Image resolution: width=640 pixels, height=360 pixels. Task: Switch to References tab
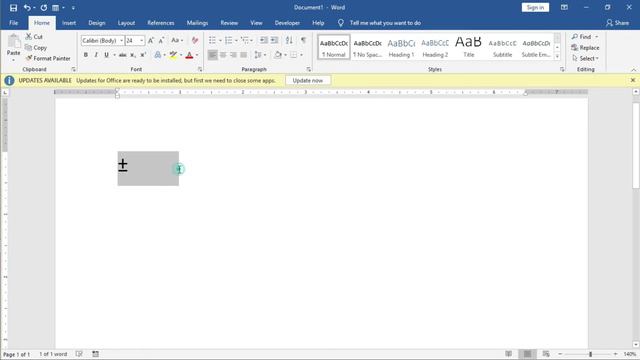[x=161, y=23]
